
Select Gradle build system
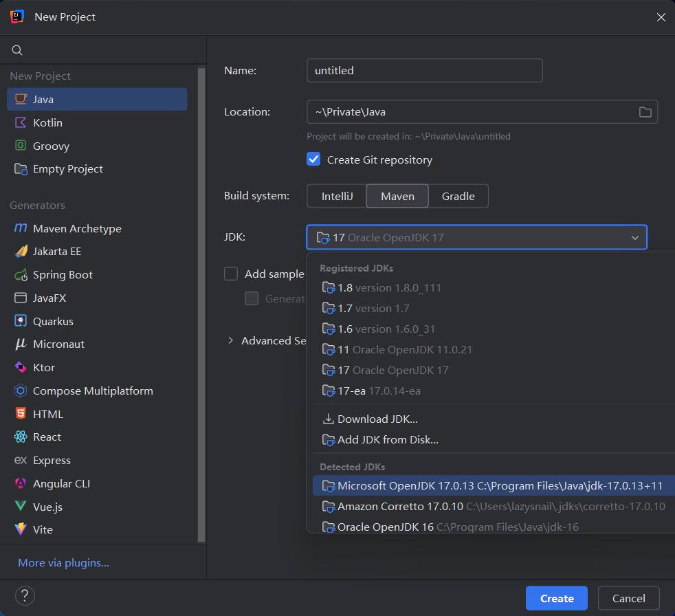pyautogui.click(x=458, y=197)
